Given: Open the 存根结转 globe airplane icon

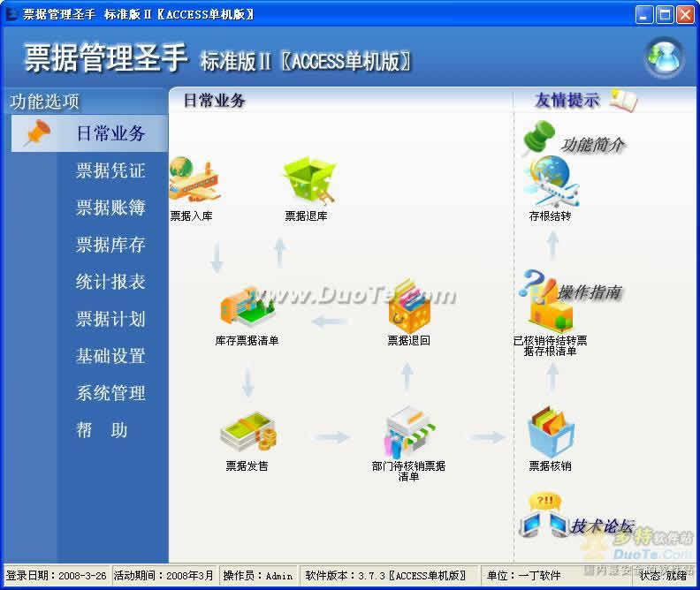Looking at the screenshot, I should pyautogui.click(x=551, y=181).
